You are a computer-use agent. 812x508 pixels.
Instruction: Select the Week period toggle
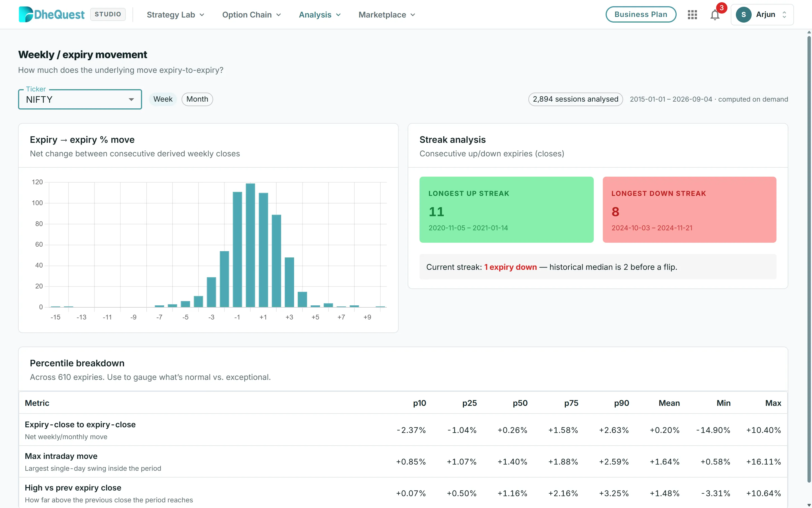pyautogui.click(x=163, y=99)
